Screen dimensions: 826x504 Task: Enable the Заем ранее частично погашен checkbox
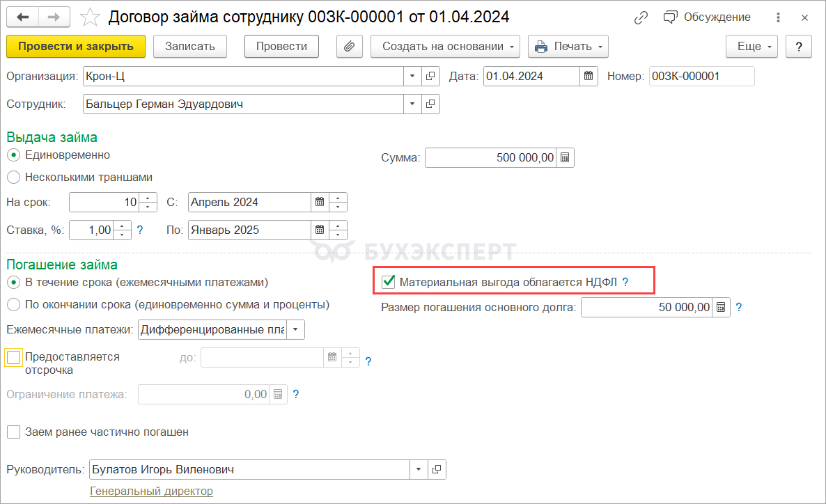[14, 432]
